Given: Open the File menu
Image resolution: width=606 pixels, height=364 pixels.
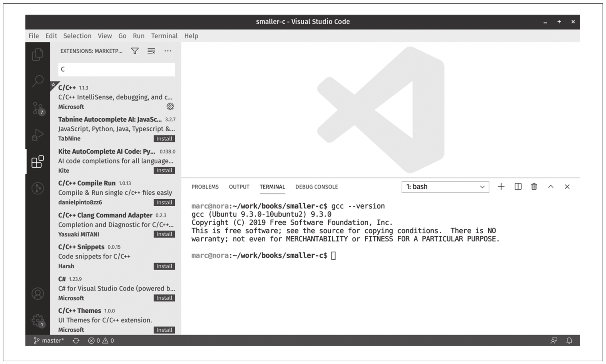Looking at the screenshot, I should coord(33,36).
